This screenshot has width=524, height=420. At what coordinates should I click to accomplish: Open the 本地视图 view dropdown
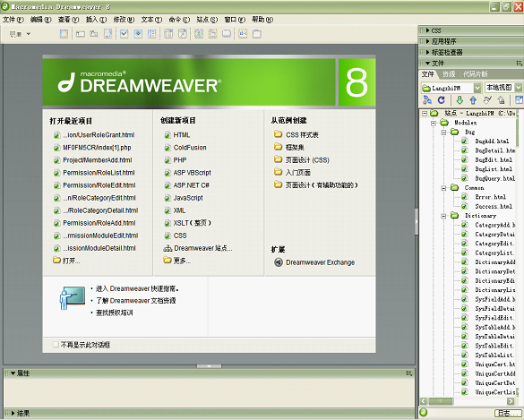(518, 88)
